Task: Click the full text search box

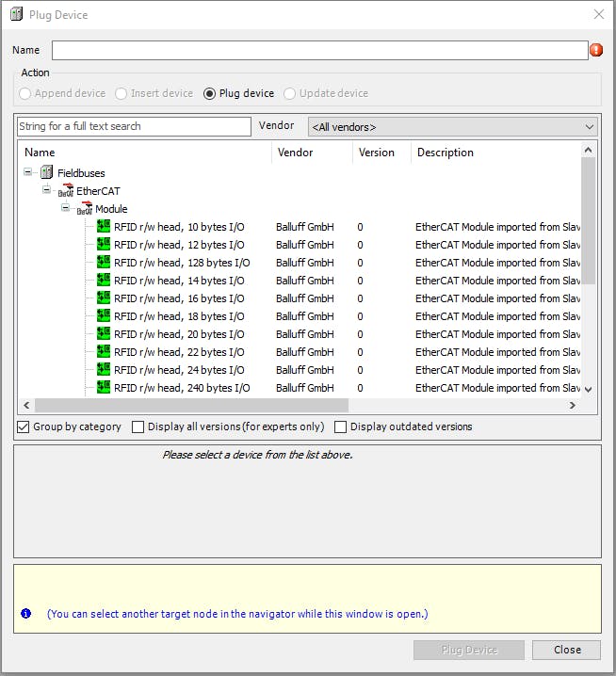Action: pyautogui.click(x=134, y=126)
